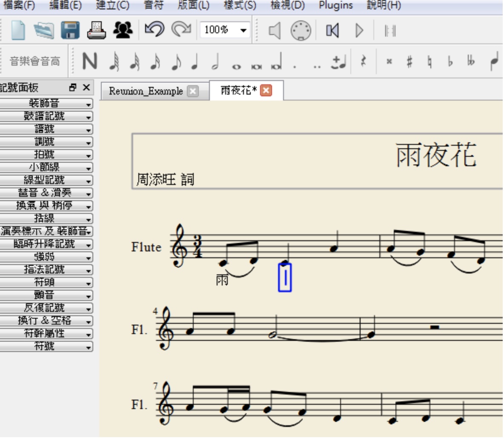Expand the 鼓譜記號 palette

click(46, 116)
